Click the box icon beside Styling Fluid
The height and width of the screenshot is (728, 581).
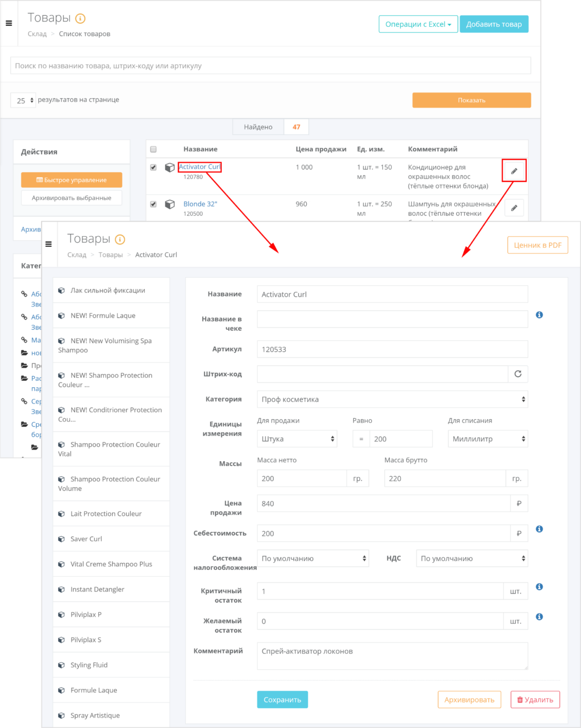point(62,665)
